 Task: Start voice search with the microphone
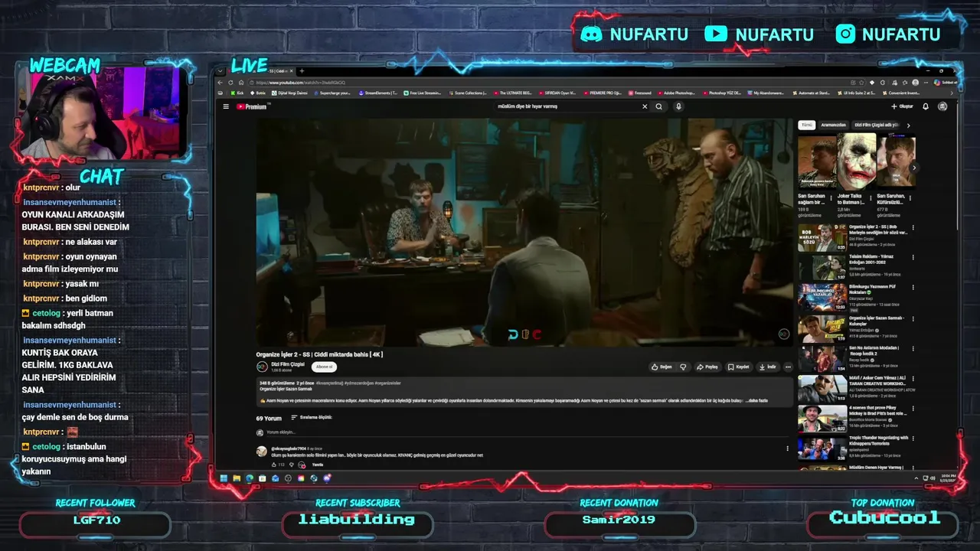click(x=678, y=106)
